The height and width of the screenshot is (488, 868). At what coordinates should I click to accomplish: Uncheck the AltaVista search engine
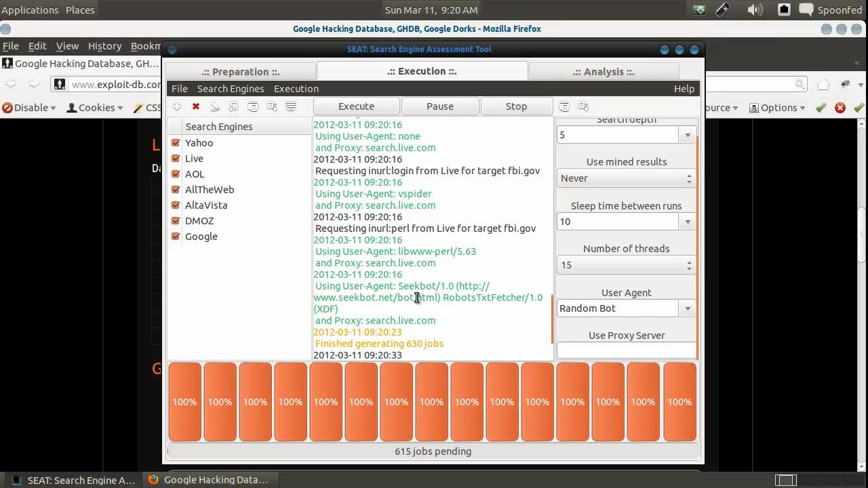[x=176, y=205]
